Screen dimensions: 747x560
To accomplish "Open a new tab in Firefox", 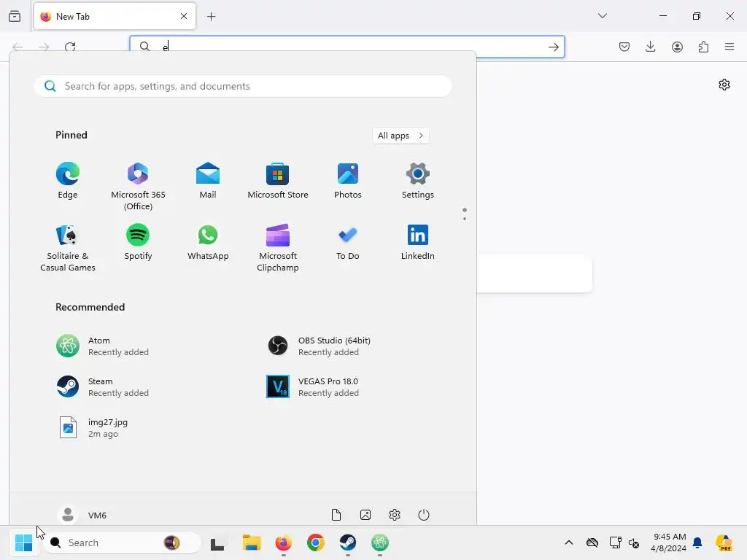I will (x=211, y=17).
